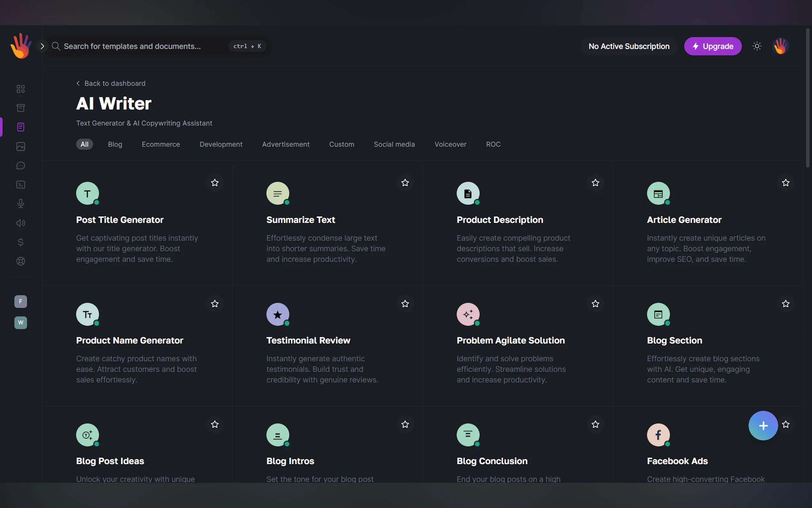
Task: Open the dollar sign affiliate sidebar icon
Action: (x=20, y=242)
